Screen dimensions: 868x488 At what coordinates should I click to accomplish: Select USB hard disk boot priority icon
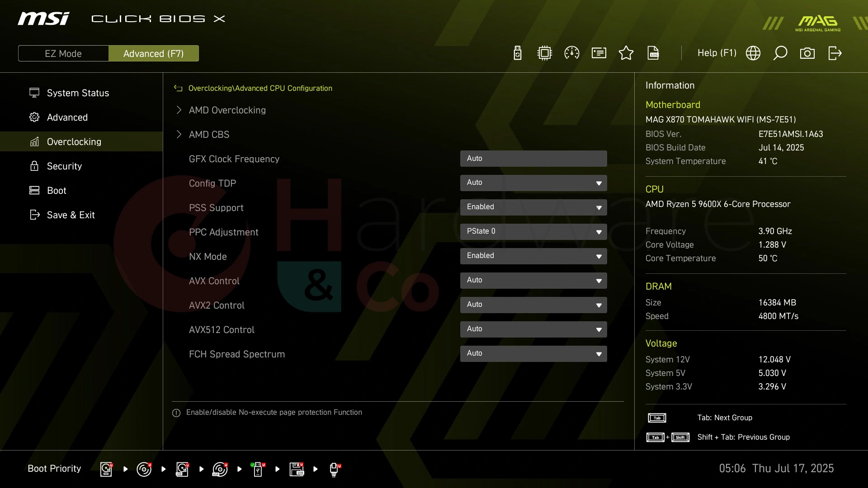pyautogui.click(x=182, y=469)
